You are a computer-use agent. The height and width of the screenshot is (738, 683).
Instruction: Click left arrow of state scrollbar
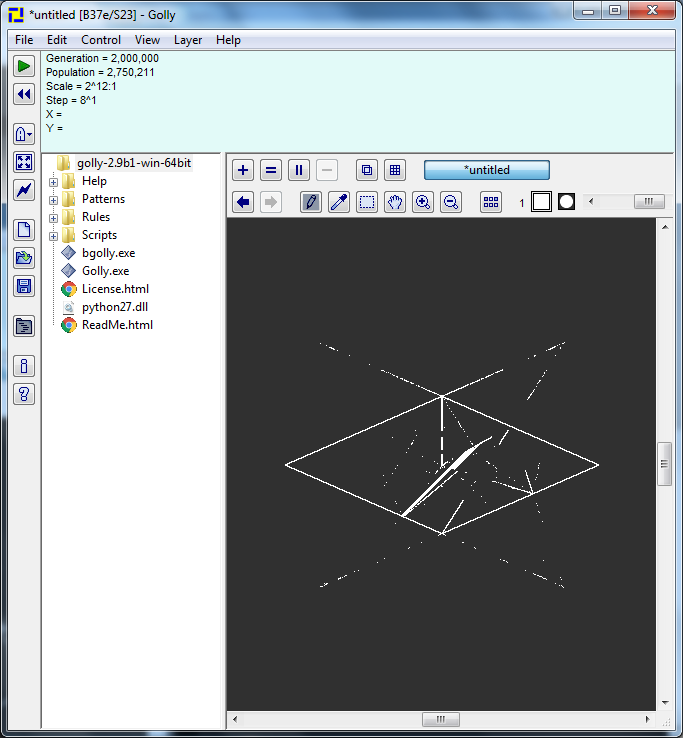pyautogui.click(x=591, y=201)
